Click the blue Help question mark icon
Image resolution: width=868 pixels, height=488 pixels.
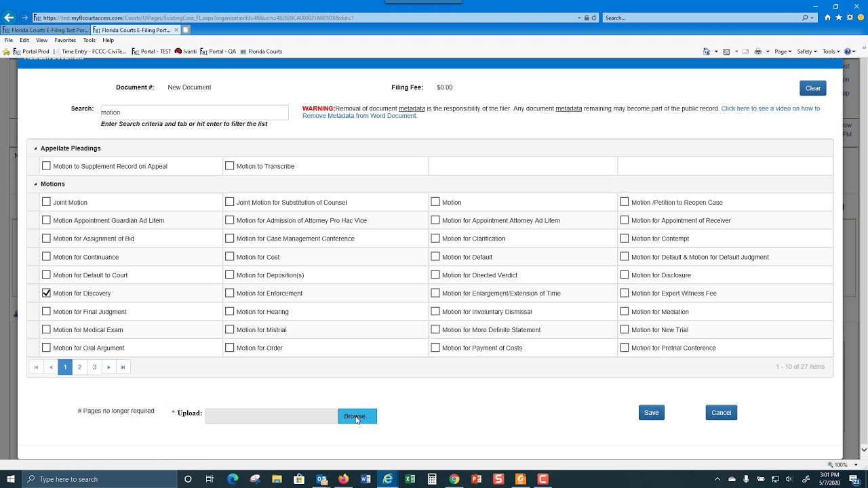(x=847, y=52)
